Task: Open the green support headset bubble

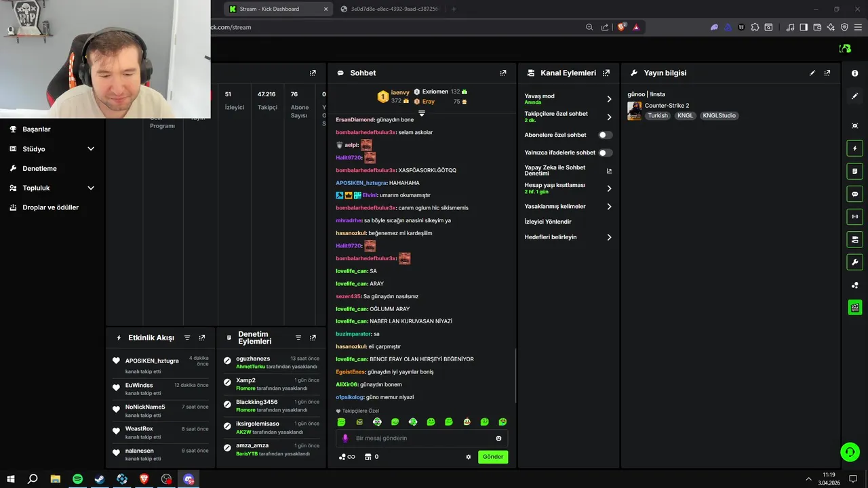Action: 849,451
